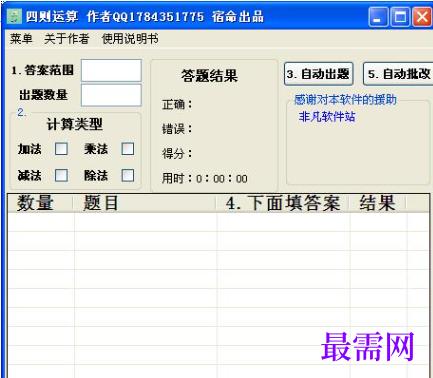
Task: Click the 答题结果 heading
Action: coord(209,76)
